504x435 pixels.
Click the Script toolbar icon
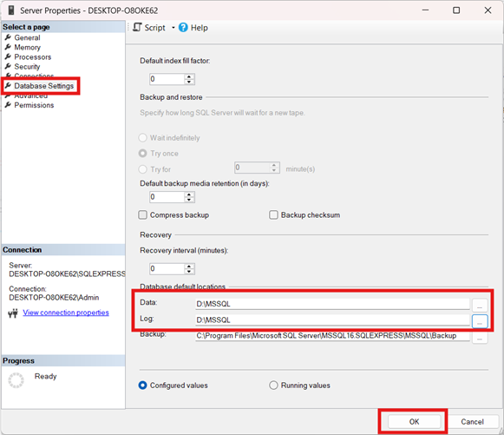[137, 27]
